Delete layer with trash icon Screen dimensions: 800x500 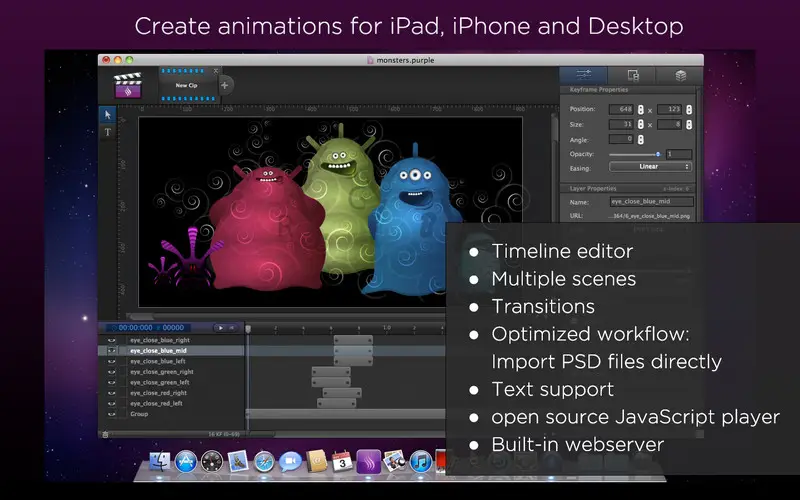(105, 435)
